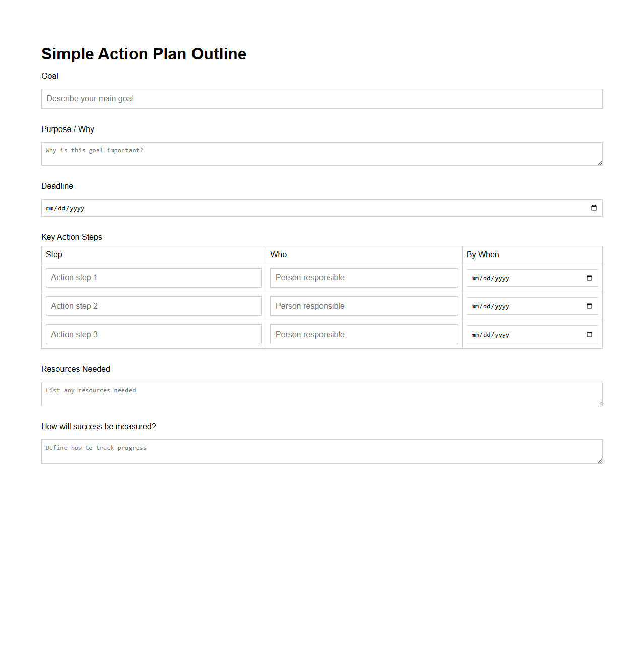Click the first Person responsible field
This screenshot has width=644, height=655.
[363, 278]
